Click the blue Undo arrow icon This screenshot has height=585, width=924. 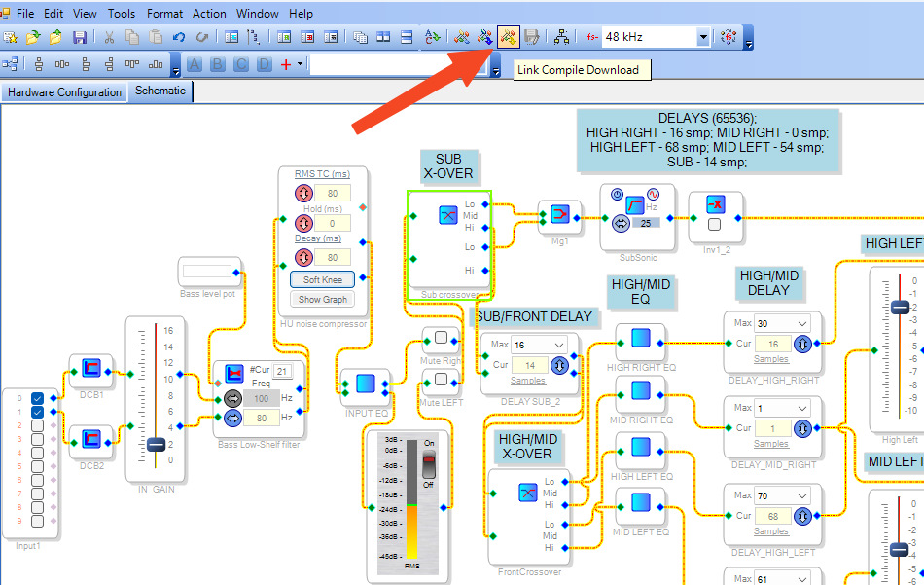tap(179, 37)
